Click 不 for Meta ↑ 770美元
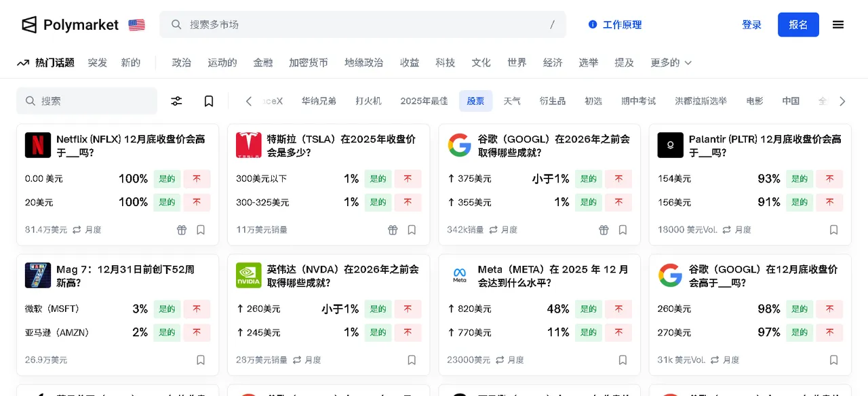This screenshot has height=396, width=868. (x=618, y=332)
